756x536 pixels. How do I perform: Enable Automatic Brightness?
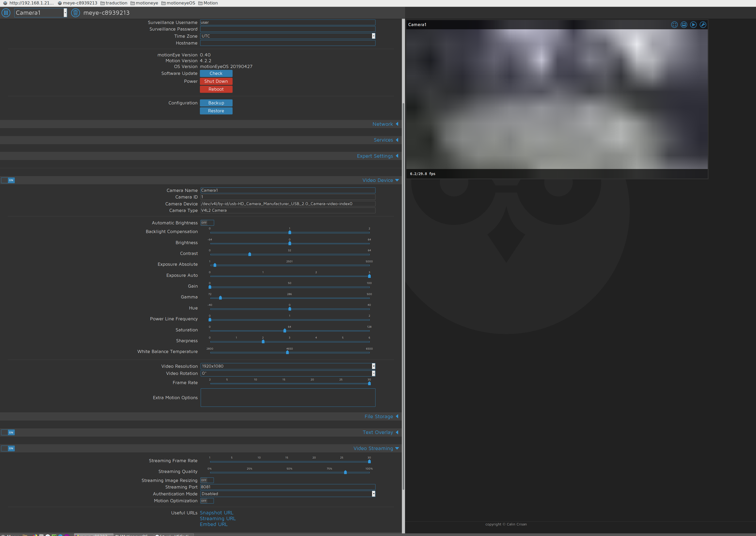(x=207, y=223)
